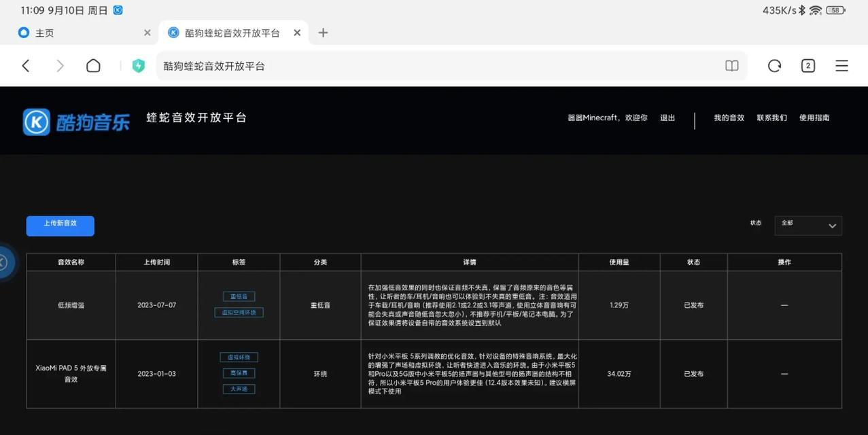Click the 1.29万 usage value

click(619, 305)
